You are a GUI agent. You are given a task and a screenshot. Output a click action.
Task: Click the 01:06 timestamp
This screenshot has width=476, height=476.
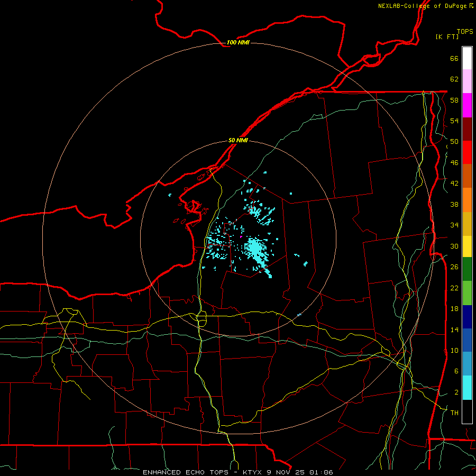[x=321, y=472]
